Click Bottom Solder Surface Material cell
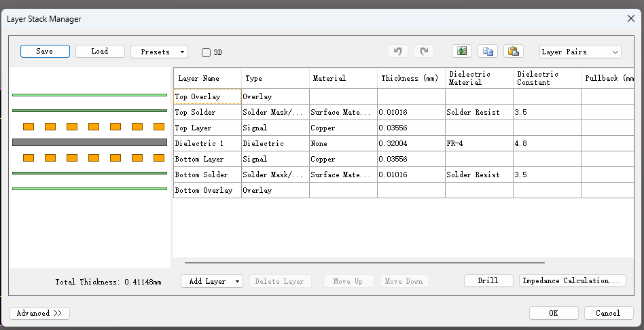This screenshot has height=330, width=644. point(343,175)
